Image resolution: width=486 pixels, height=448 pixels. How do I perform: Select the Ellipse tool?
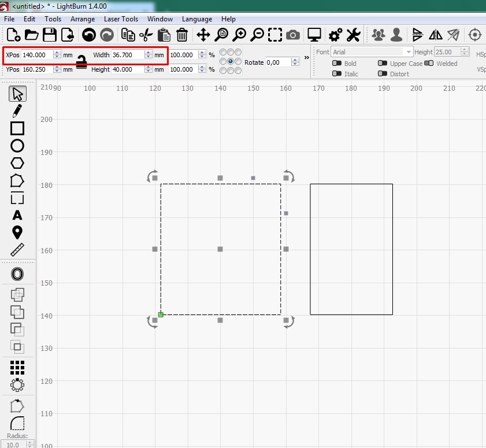click(x=17, y=146)
